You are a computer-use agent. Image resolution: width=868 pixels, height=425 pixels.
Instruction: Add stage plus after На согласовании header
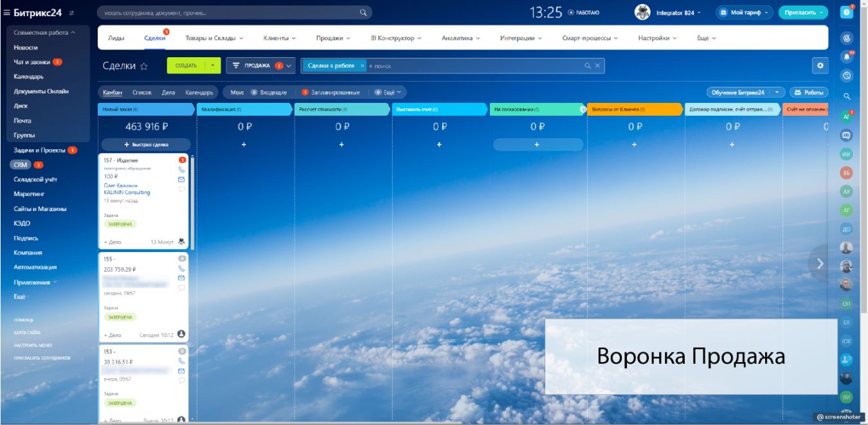583,109
